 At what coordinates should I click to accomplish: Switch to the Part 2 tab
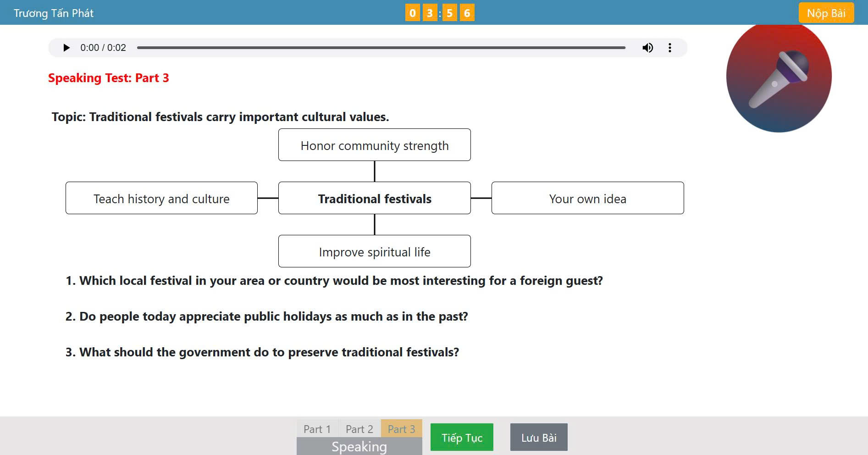[359, 429]
